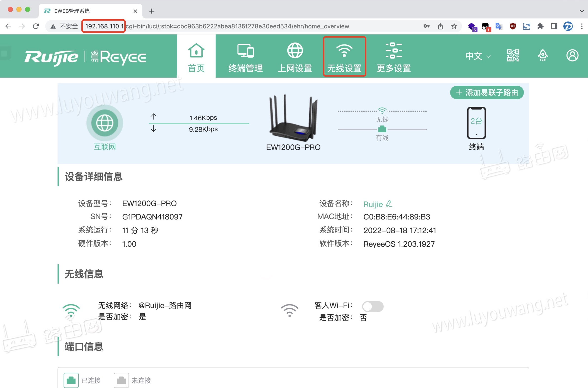Expand the 中文 language dropdown
This screenshot has width=588, height=388.
pyautogui.click(x=477, y=56)
